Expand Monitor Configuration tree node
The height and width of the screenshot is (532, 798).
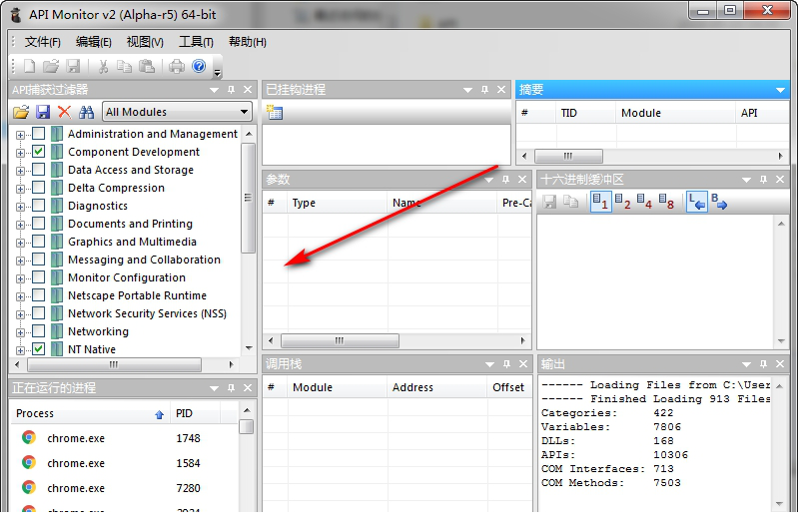coord(20,278)
